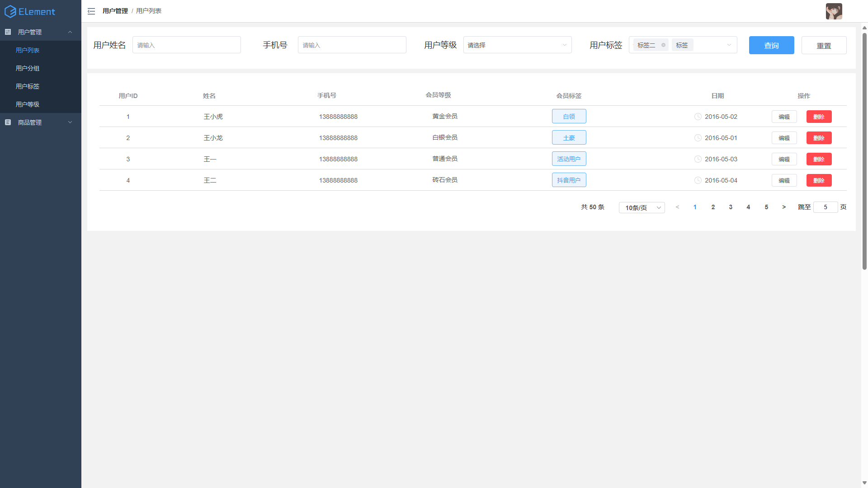868x488 pixels.
Task: Click clock icon beside 2016-05-03
Action: (x=698, y=159)
